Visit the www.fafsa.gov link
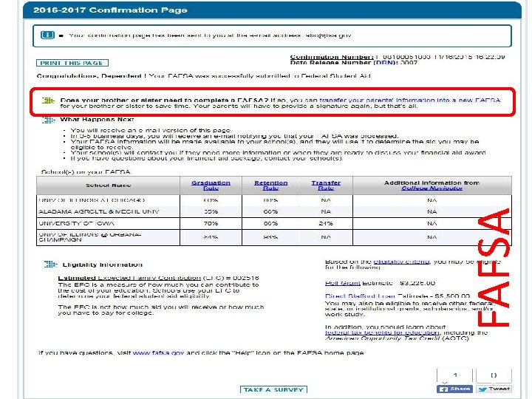 coord(158,353)
